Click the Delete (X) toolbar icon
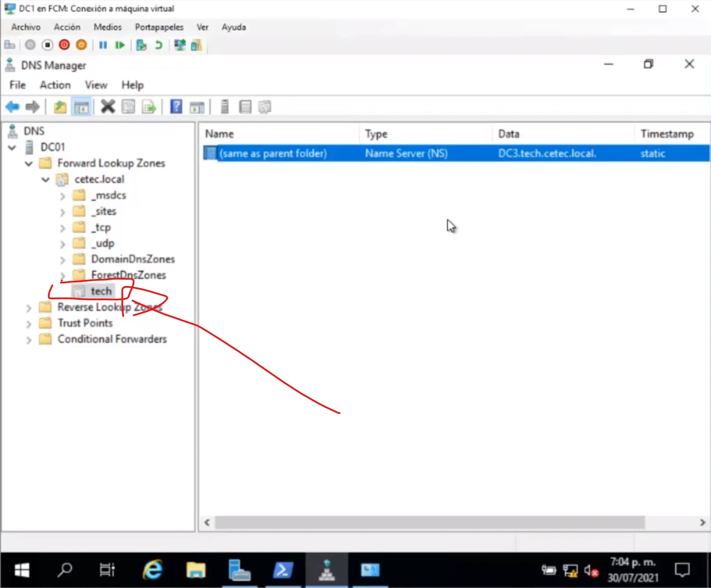The height and width of the screenshot is (588, 711). click(x=108, y=107)
